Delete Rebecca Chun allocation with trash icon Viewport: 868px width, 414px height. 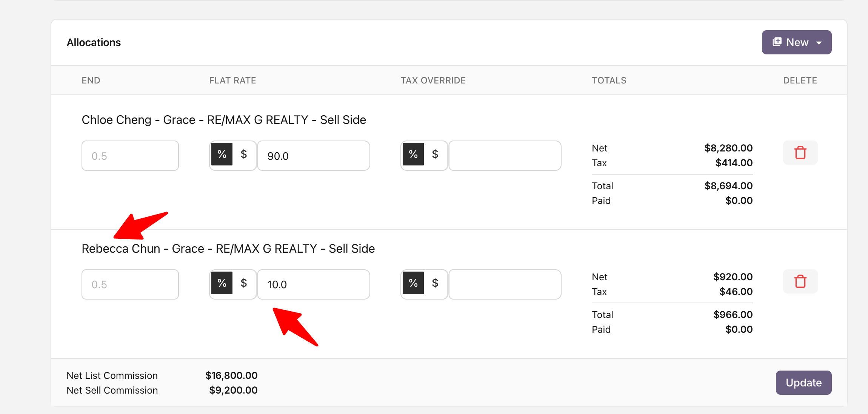click(x=800, y=281)
